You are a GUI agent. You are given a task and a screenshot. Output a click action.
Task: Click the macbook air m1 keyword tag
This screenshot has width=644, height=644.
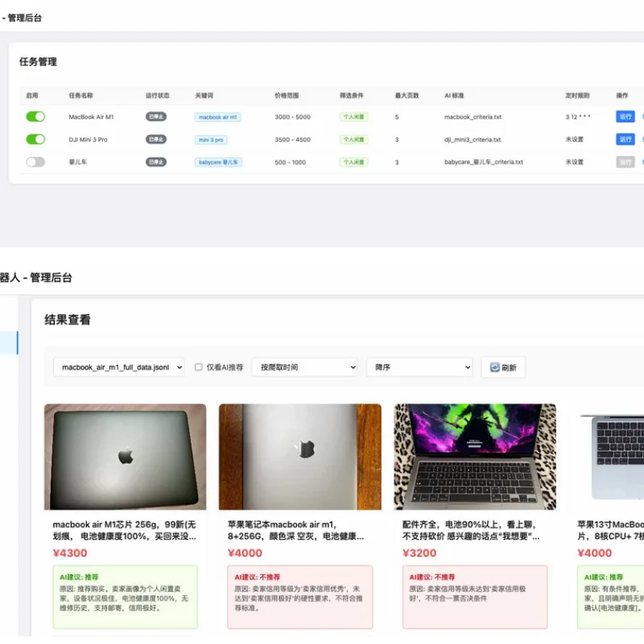217,117
